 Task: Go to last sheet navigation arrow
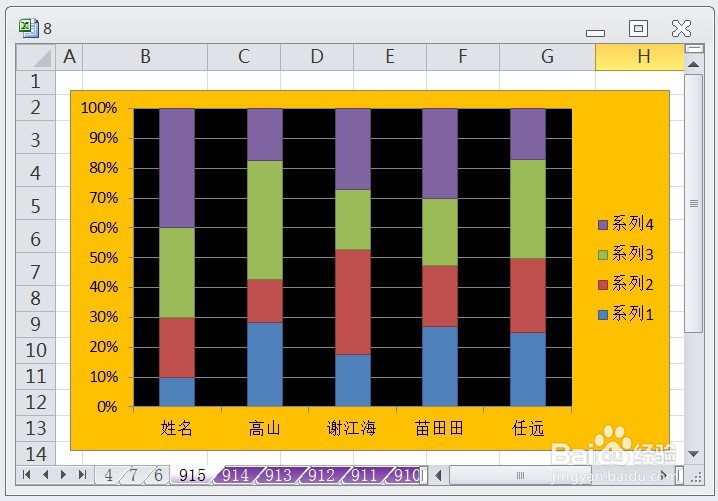[x=82, y=475]
